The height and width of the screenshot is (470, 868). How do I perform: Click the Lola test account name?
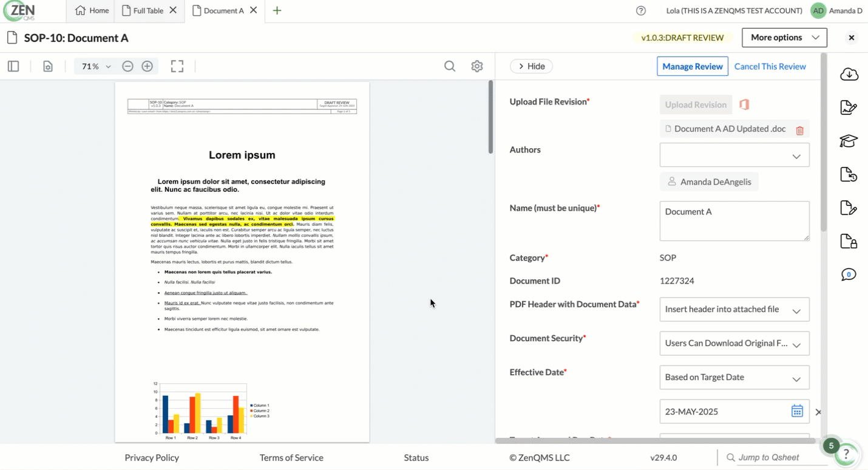(x=734, y=10)
